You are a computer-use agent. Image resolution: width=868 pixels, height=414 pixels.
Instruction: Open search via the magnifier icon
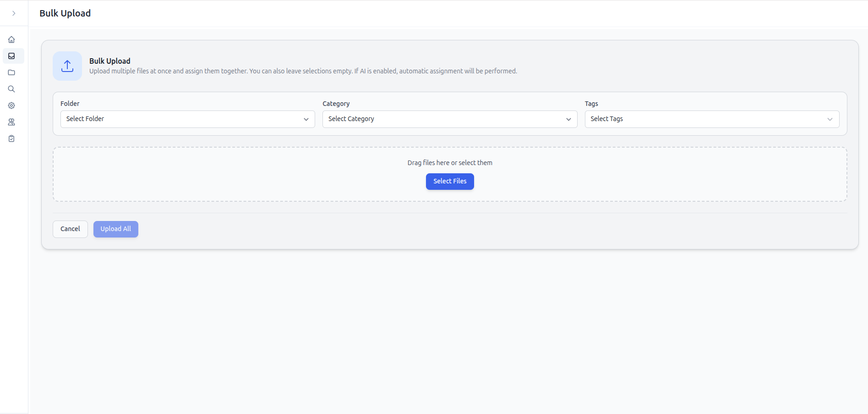pyautogui.click(x=11, y=89)
